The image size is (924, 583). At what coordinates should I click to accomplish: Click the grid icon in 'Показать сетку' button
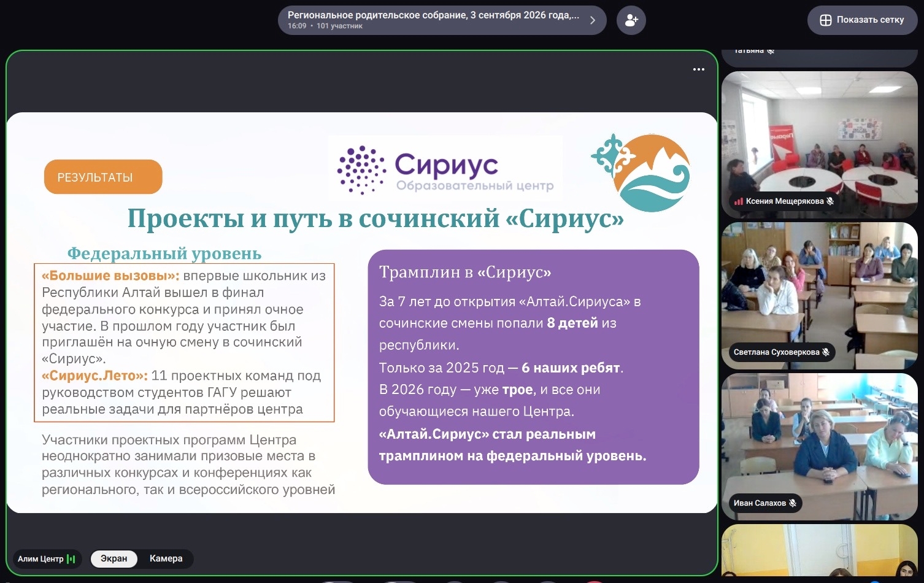click(x=826, y=20)
